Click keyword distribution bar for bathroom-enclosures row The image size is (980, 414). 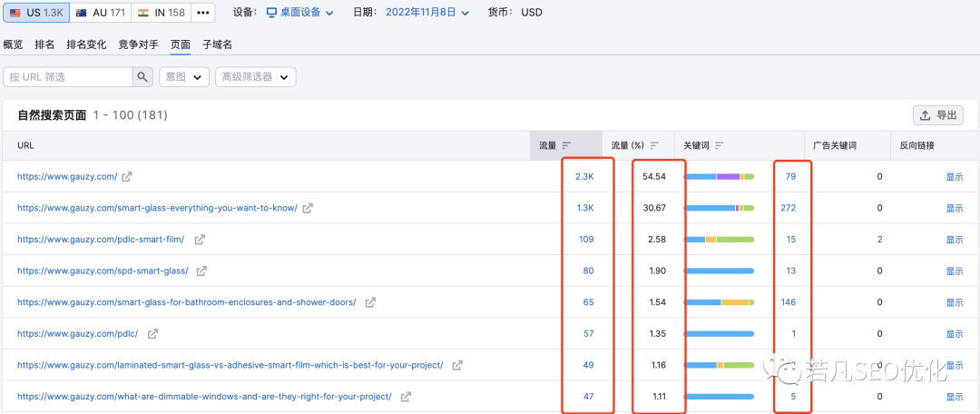pyautogui.click(x=720, y=302)
